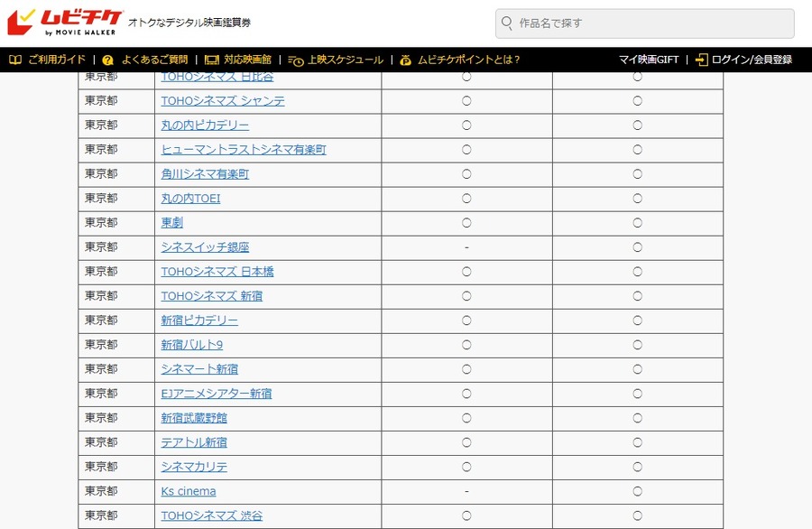
Task: Click the clock icon beside 上映スケジュール
Action: click(296, 60)
